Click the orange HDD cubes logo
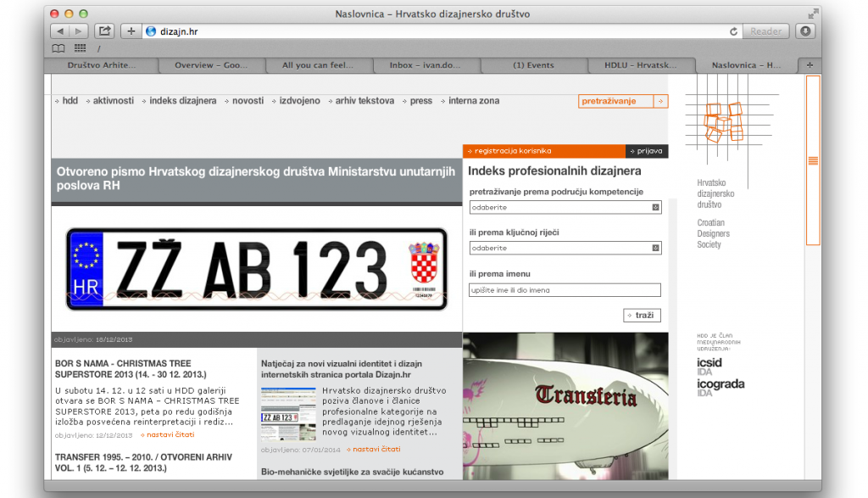 (723, 122)
